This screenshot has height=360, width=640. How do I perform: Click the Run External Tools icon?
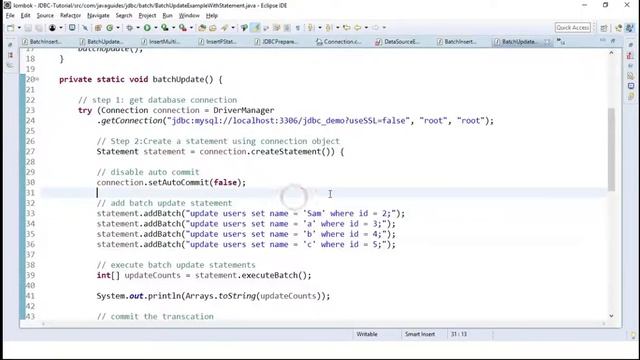point(183,28)
